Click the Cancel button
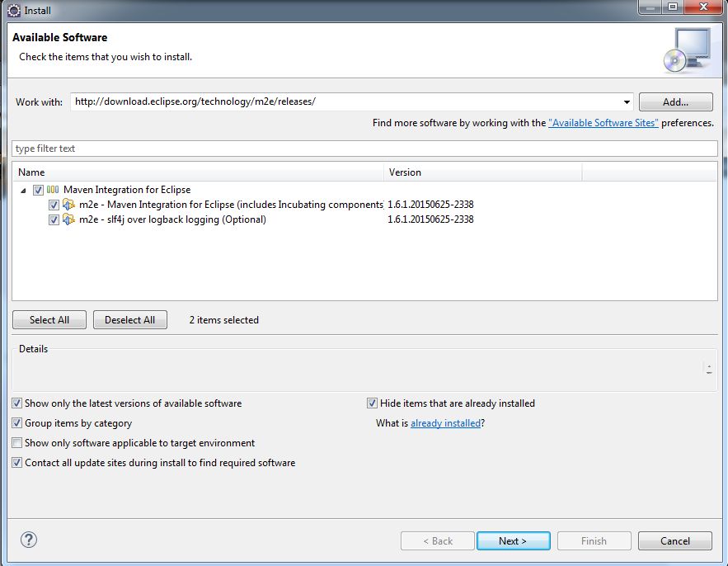The width and height of the screenshot is (728, 566). click(674, 541)
